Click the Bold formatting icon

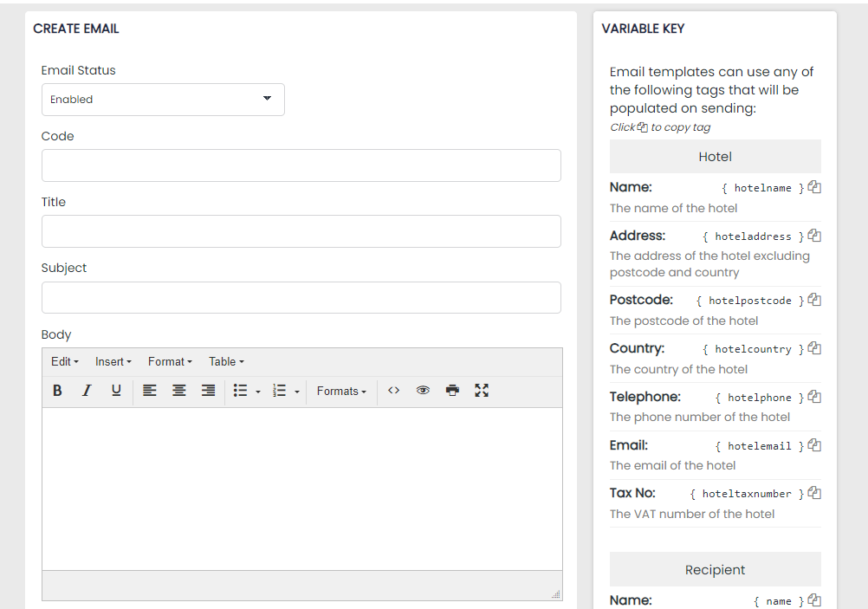(57, 391)
